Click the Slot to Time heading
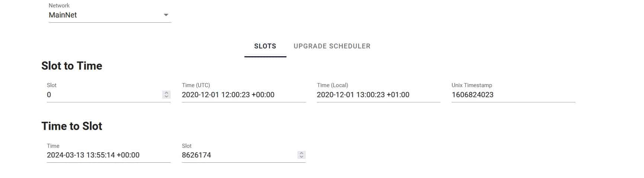 click(x=72, y=66)
